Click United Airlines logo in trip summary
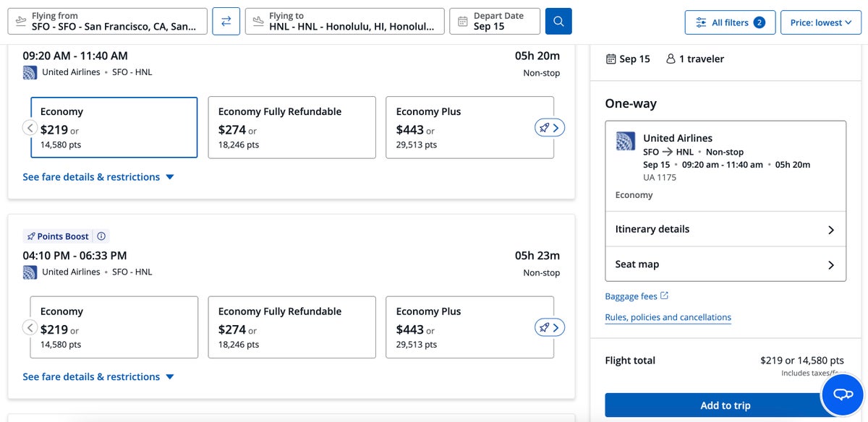Viewport: 868px width, 422px height. click(x=626, y=141)
